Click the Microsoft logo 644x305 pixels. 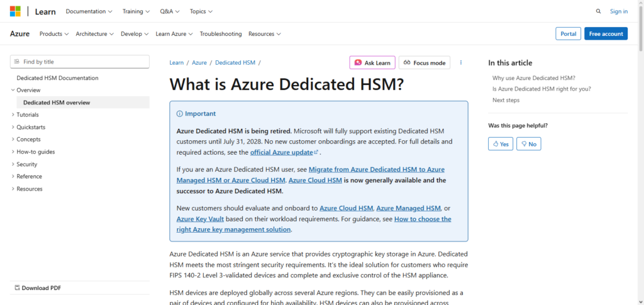pos(15,11)
